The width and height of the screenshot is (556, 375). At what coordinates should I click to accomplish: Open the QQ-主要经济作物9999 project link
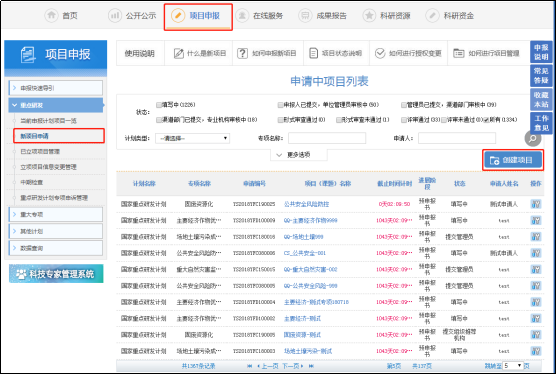coord(310,220)
